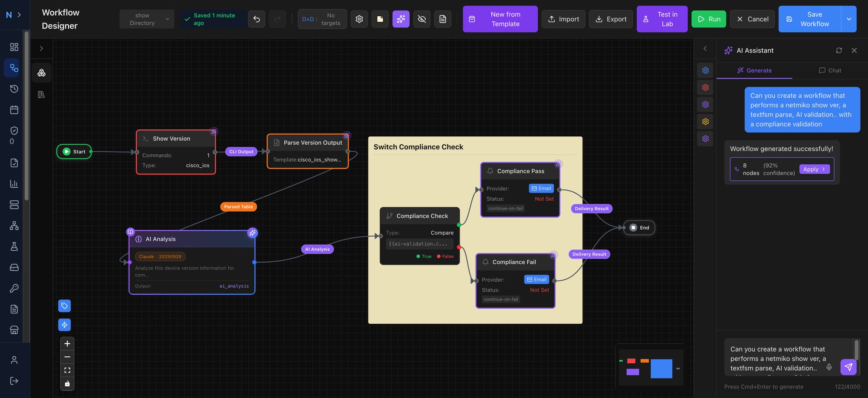Open the calendar schedule sidebar icon
This screenshot has width=868, height=398.
[13, 109]
